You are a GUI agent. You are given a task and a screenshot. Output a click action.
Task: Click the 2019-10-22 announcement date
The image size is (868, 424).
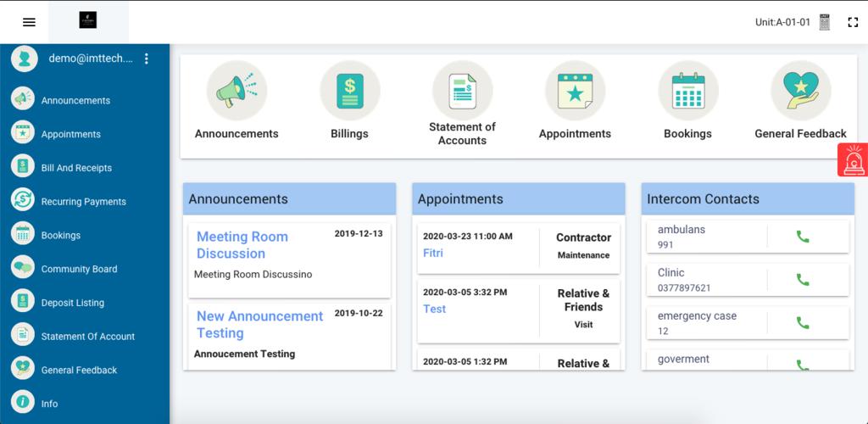tap(359, 313)
